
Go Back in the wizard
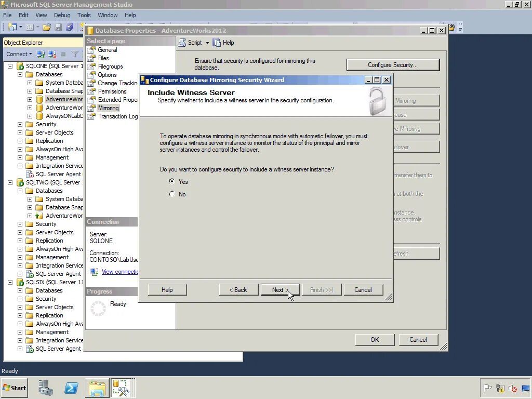point(238,290)
